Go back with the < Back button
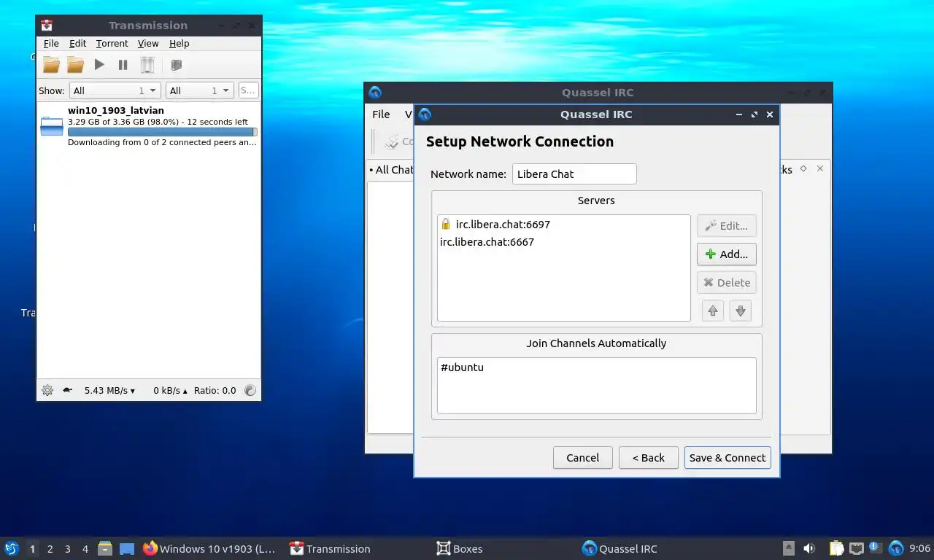This screenshot has width=934, height=560. coord(649,458)
